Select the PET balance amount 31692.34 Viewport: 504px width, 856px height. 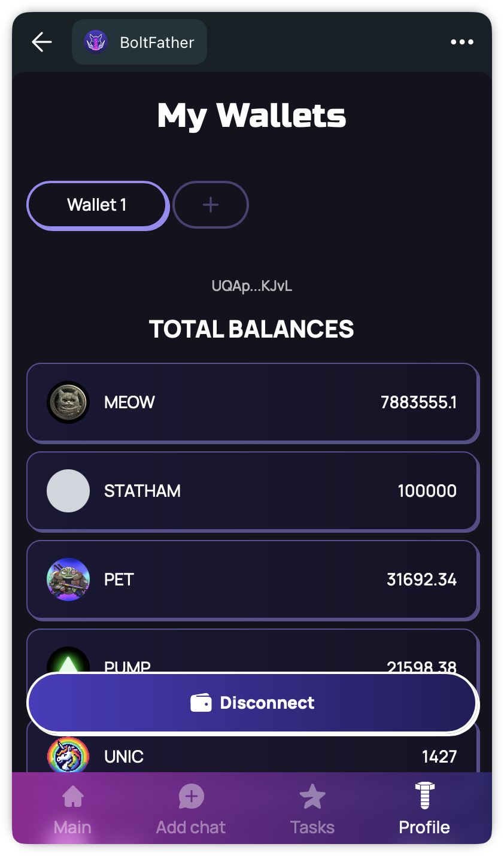(x=421, y=579)
